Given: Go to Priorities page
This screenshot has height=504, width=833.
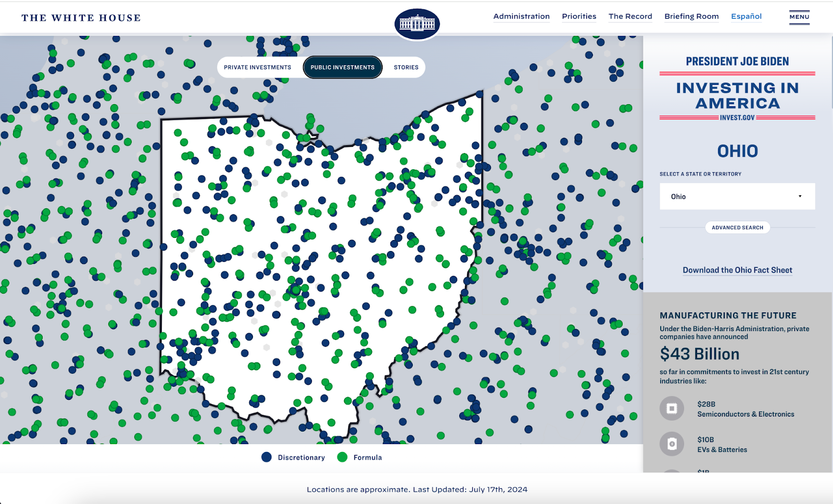Looking at the screenshot, I should (579, 17).
